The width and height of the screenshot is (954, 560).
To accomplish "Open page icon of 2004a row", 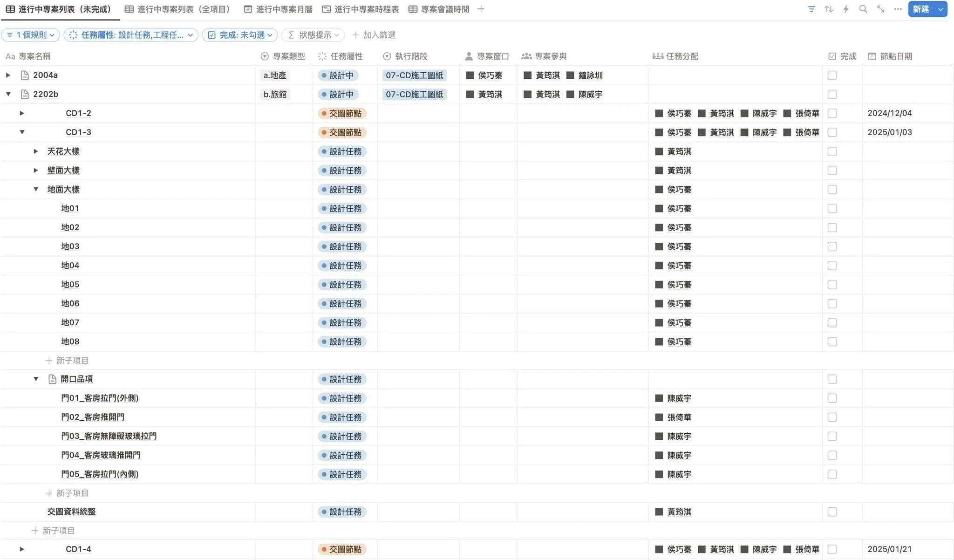I will [x=25, y=75].
